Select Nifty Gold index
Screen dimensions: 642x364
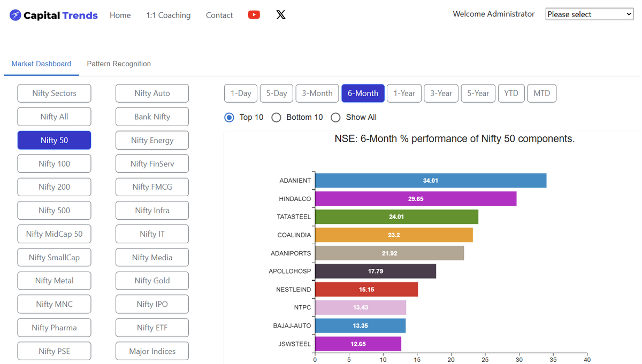[152, 281]
